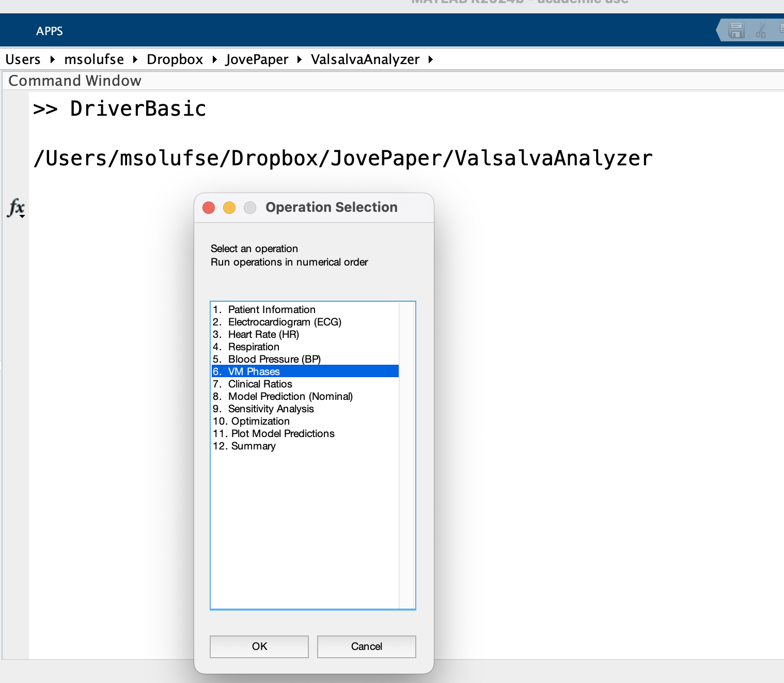
Task: Select '10. Optimization' operation
Action: pos(305,421)
